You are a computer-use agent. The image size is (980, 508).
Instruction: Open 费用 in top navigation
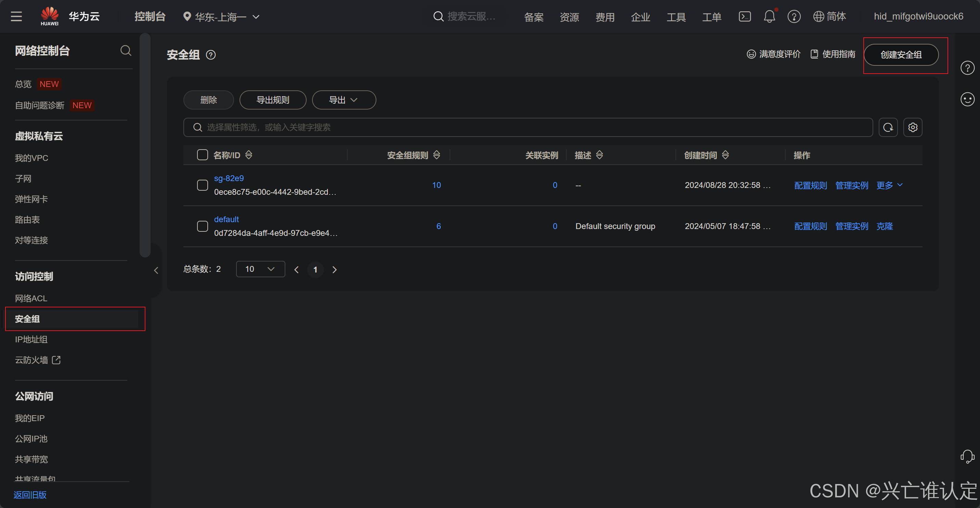[605, 17]
